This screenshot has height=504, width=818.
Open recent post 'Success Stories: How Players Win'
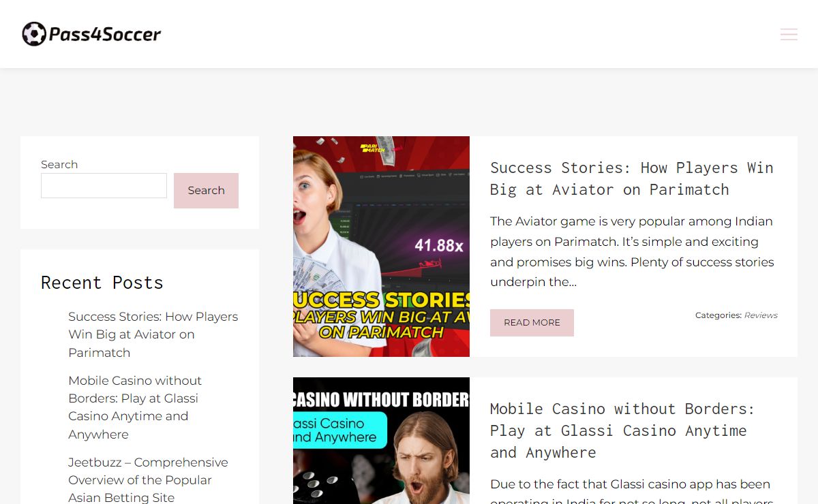click(153, 334)
